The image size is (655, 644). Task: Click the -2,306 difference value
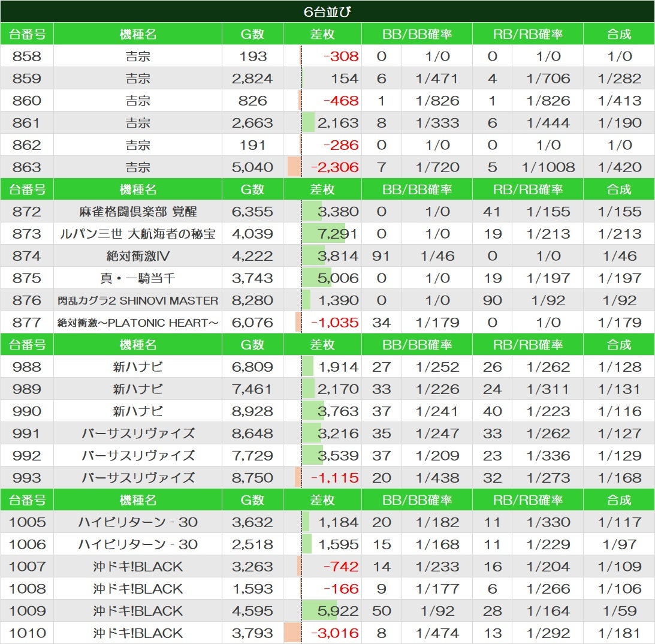[334, 167]
